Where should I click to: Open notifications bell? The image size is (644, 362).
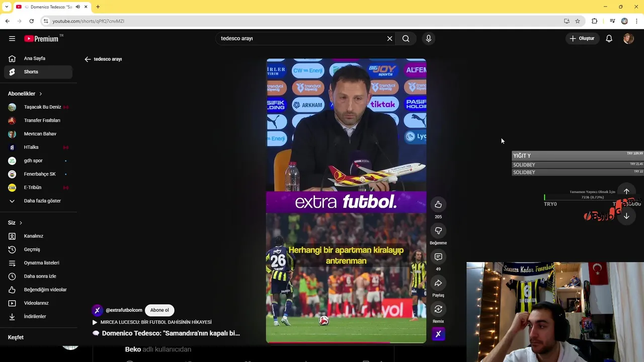click(609, 39)
